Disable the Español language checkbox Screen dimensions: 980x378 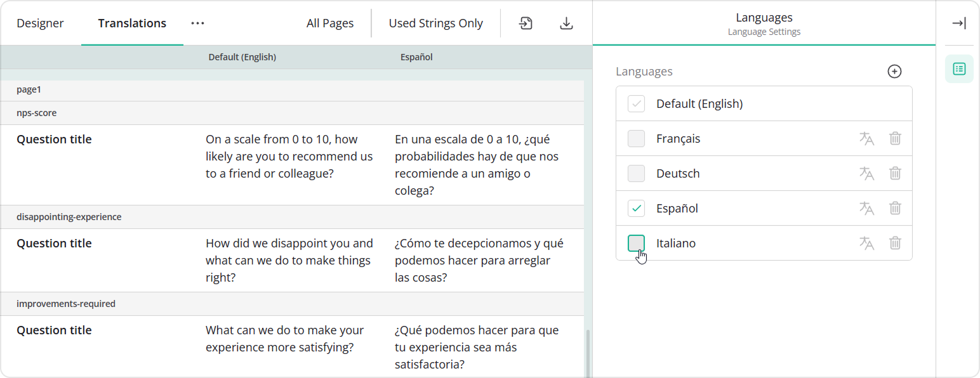tap(635, 208)
